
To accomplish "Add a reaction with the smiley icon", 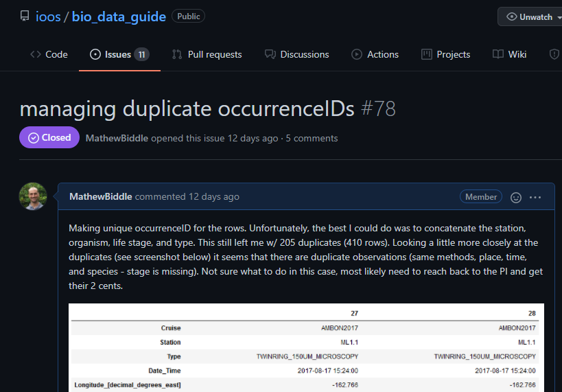I will click(x=516, y=198).
